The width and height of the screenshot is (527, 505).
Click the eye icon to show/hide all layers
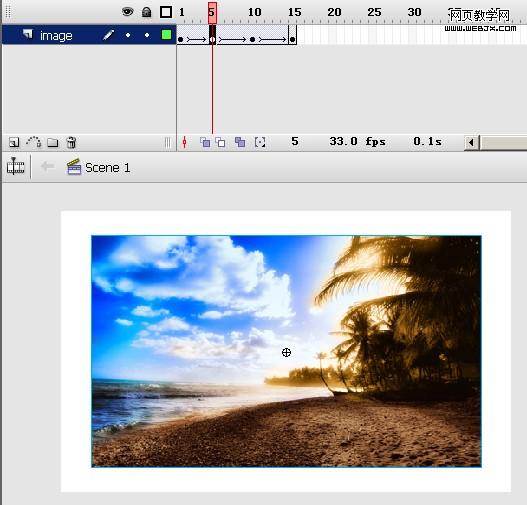[127, 12]
